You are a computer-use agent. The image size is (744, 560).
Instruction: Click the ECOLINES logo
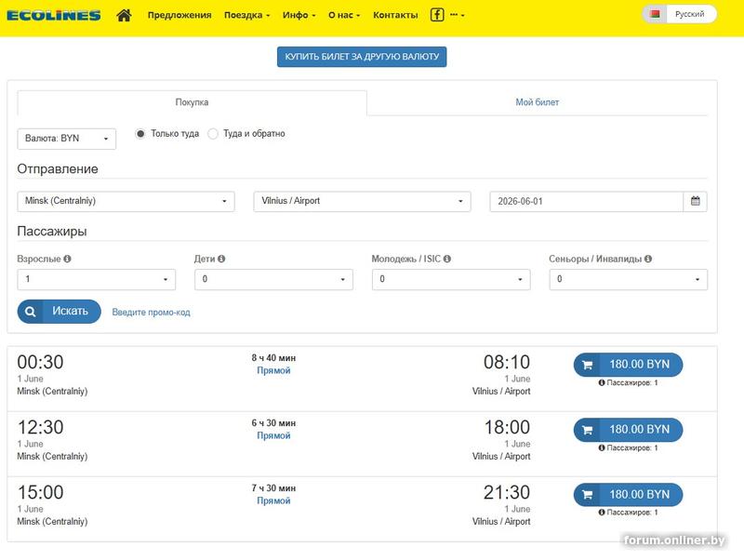tap(54, 15)
